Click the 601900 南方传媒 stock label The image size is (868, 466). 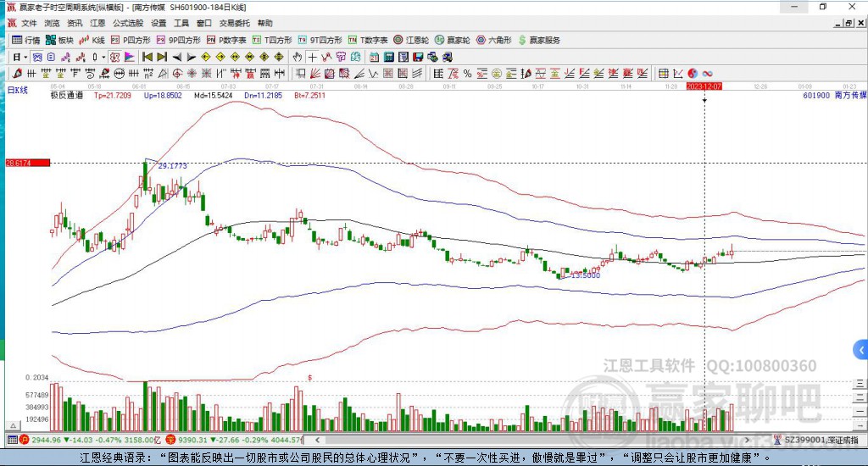tap(835, 95)
